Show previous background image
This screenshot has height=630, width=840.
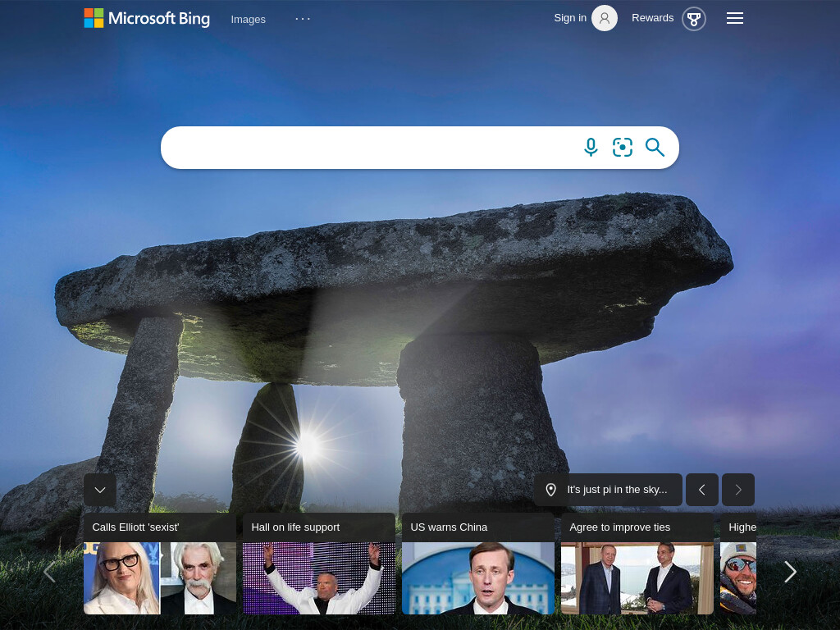702,490
